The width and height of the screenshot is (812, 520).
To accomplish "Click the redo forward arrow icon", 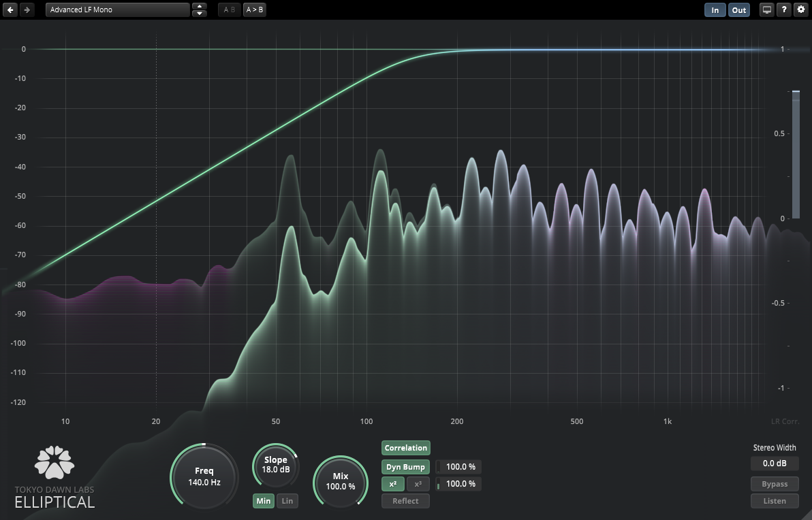I will tap(27, 10).
